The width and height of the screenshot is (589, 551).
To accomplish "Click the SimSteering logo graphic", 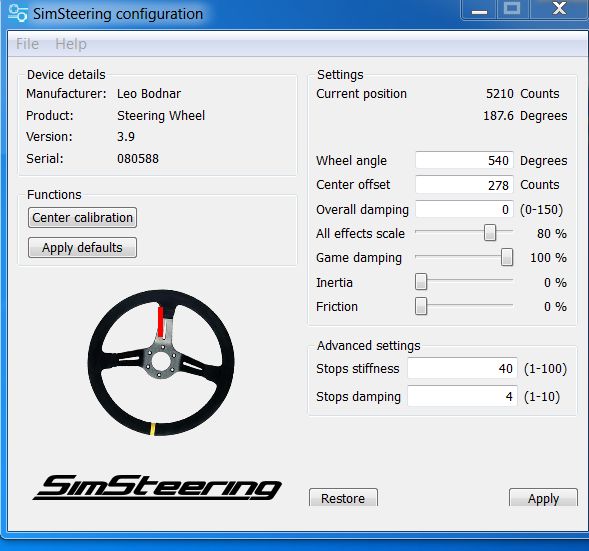I will (157, 487).
